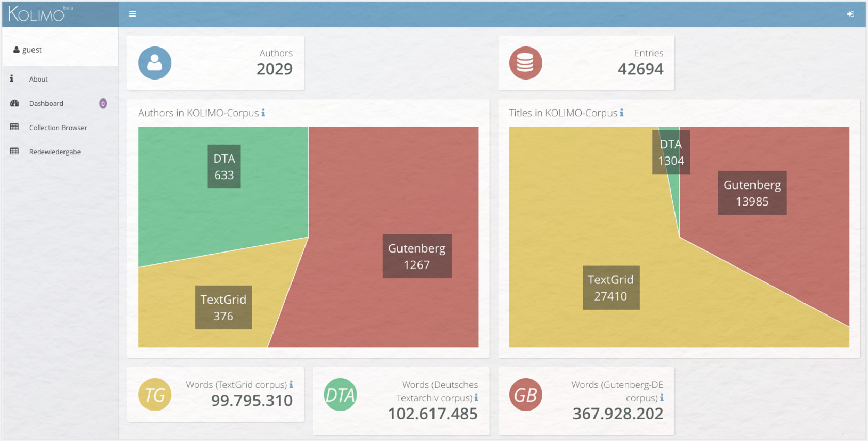Select DTA 633 segment in authors chart
This screenshot has height=441, width=868.
(x=224, y=167)
